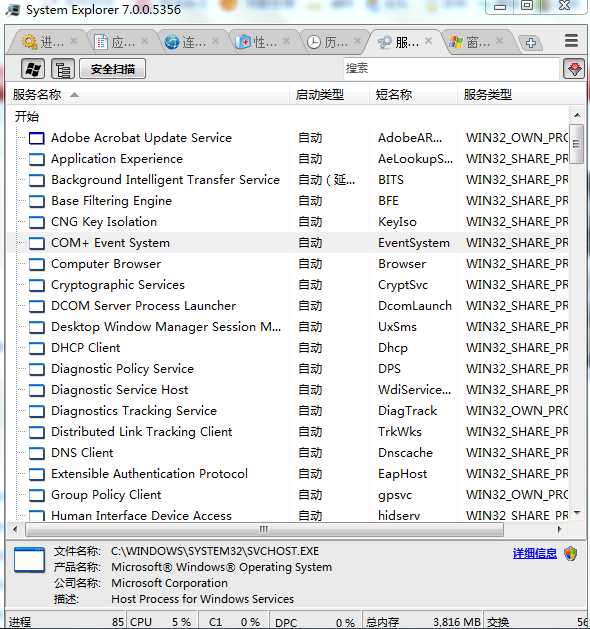590x629 pixels.
Task: Click the vertical scrollbar down arrow
Action: (x=577, y=513)
